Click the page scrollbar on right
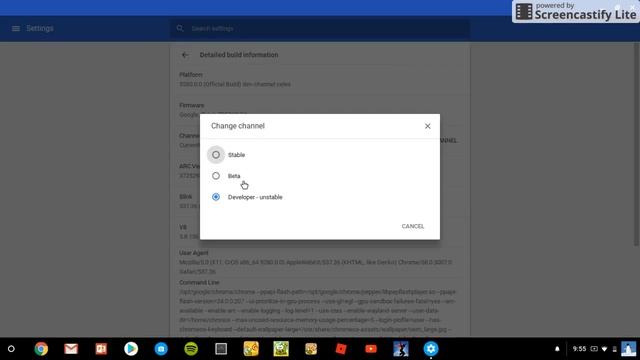 [637, 144]
